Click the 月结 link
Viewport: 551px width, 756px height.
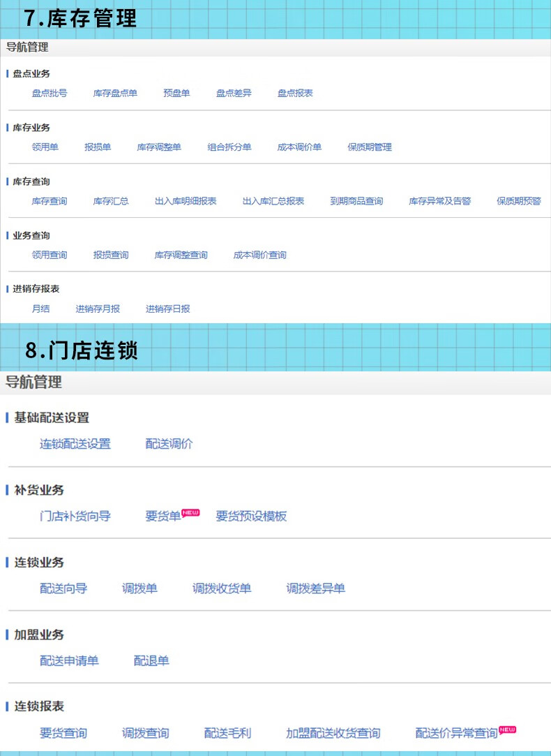(x=40, y=309)
